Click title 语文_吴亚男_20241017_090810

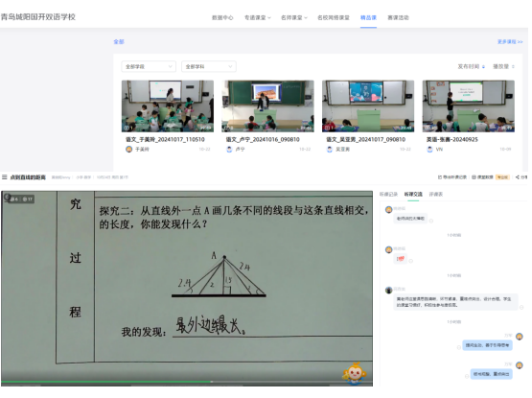(x=366, y=140)
